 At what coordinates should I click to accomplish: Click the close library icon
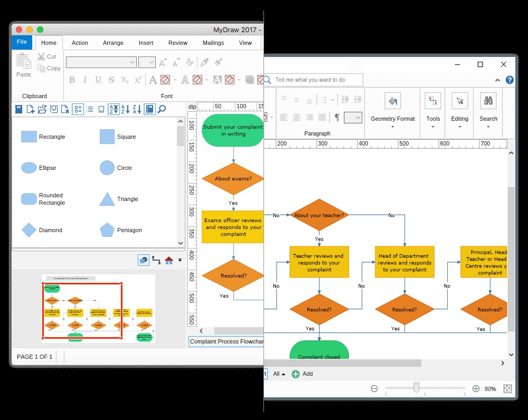tap(65, 109)
